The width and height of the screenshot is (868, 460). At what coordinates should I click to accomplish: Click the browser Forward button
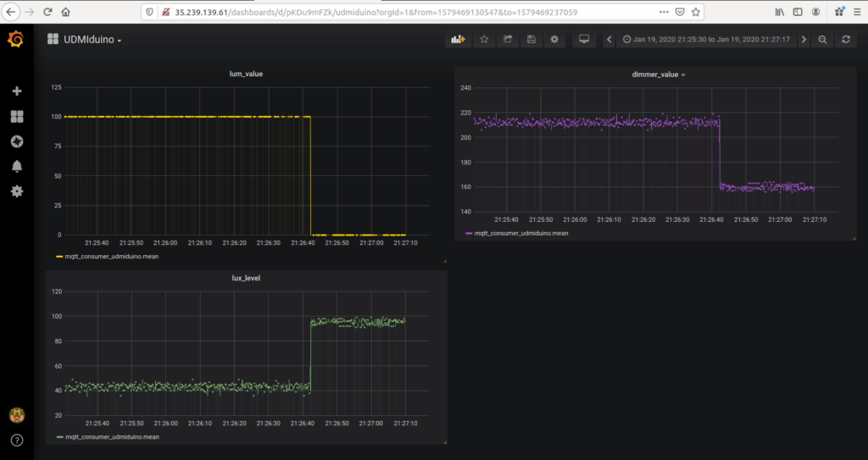pyautogui.click(x=30, y=12)
